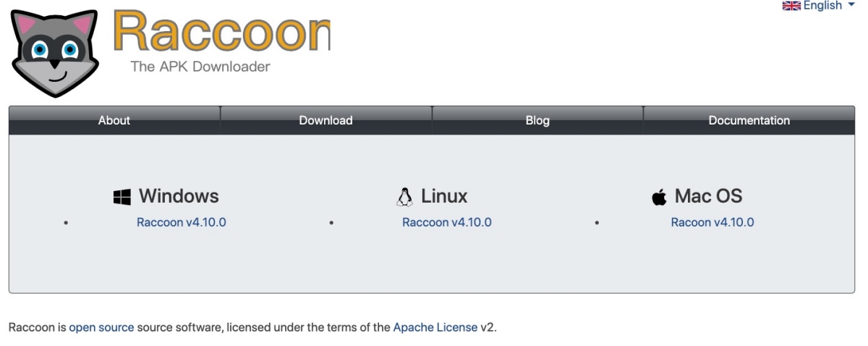Click the large Raccoon title wordmark
Image resolution: width=868 pixels, height=346 pixels.
point(221,33)
